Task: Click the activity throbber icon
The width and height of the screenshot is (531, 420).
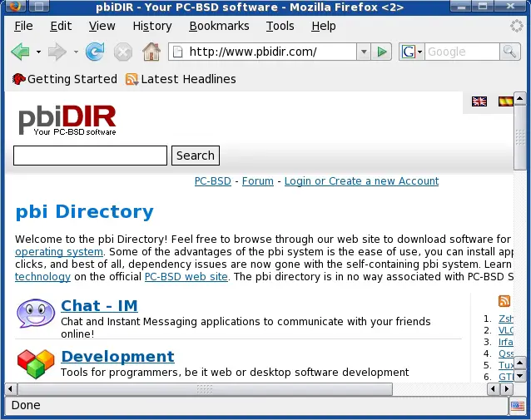Action: click(517, 26)
